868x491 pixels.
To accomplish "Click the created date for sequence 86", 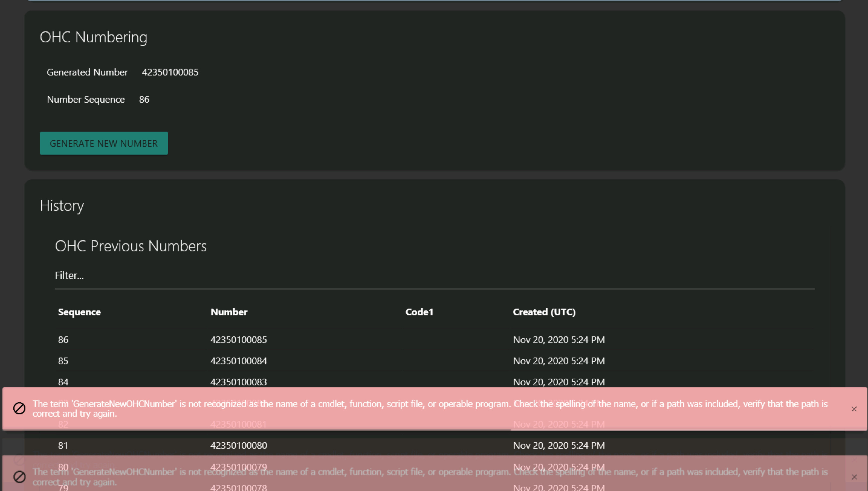I will 559,340.
